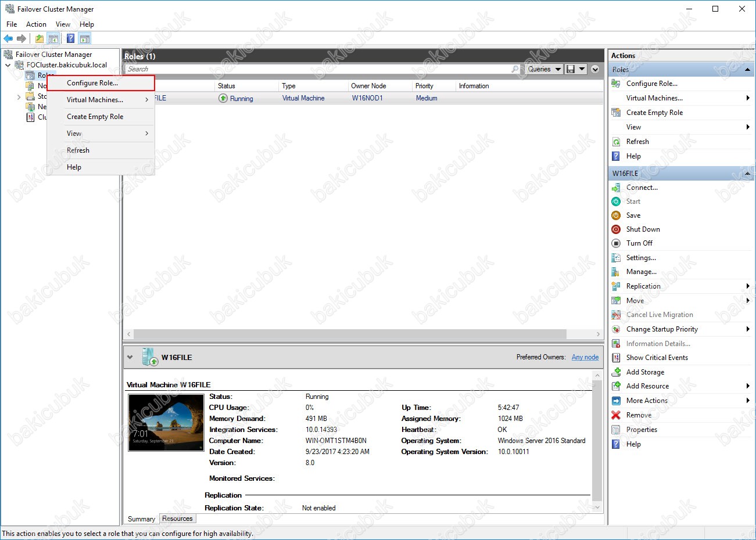Click the roles list horizontal scrollbar
The height and width of the screenshot is (540, 756).
point(350,334)
